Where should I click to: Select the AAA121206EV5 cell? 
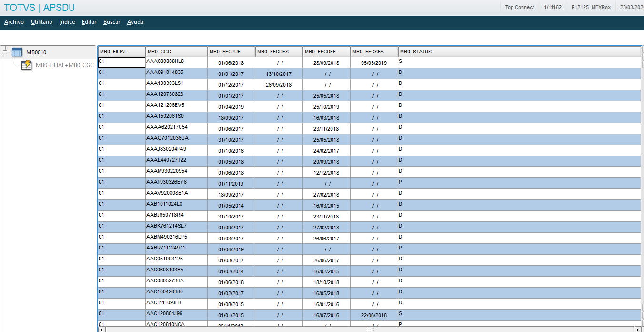point(176,106)
